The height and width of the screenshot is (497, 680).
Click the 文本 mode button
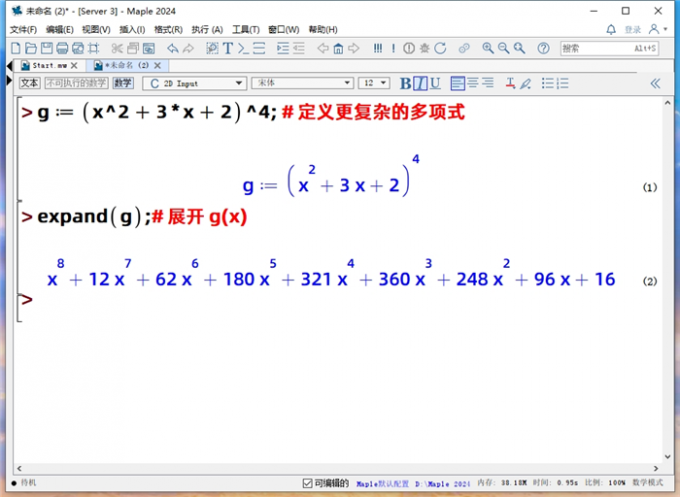30,84
